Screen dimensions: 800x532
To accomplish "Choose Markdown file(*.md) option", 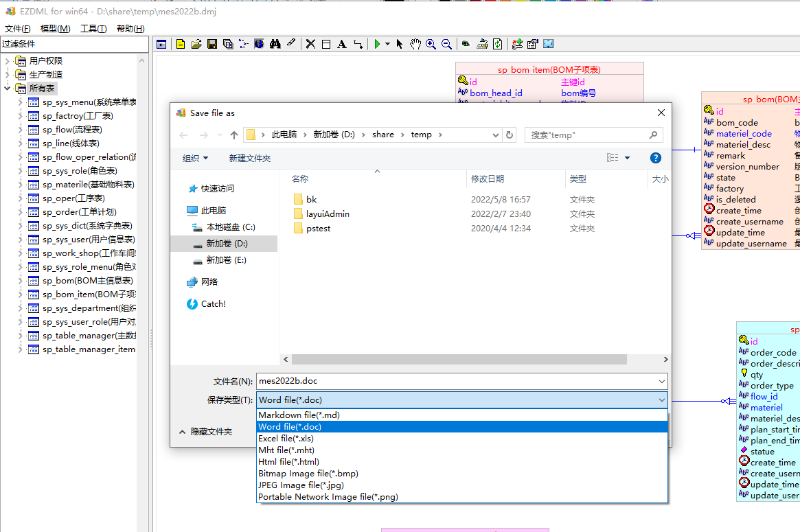I will pos(461,415).
